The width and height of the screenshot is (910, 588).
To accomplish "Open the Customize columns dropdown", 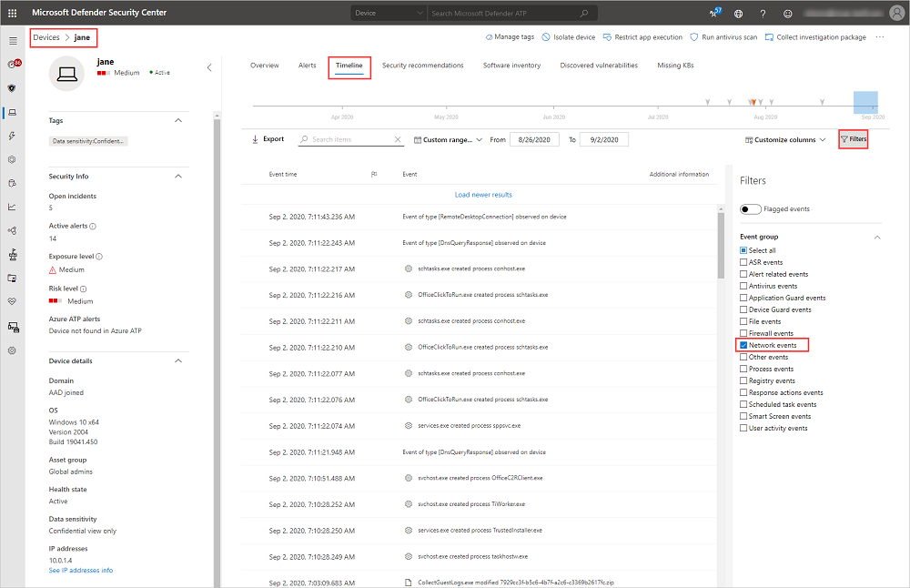I will coord(785,140).
